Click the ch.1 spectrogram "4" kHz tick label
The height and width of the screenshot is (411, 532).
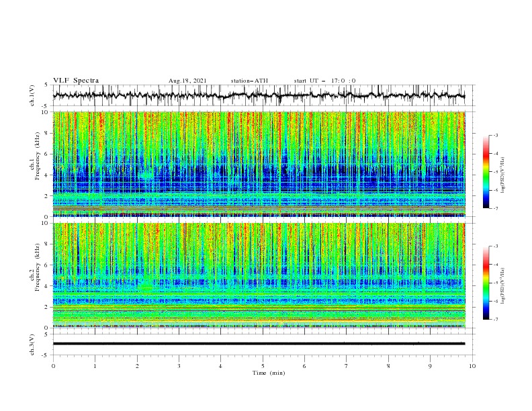47,175
